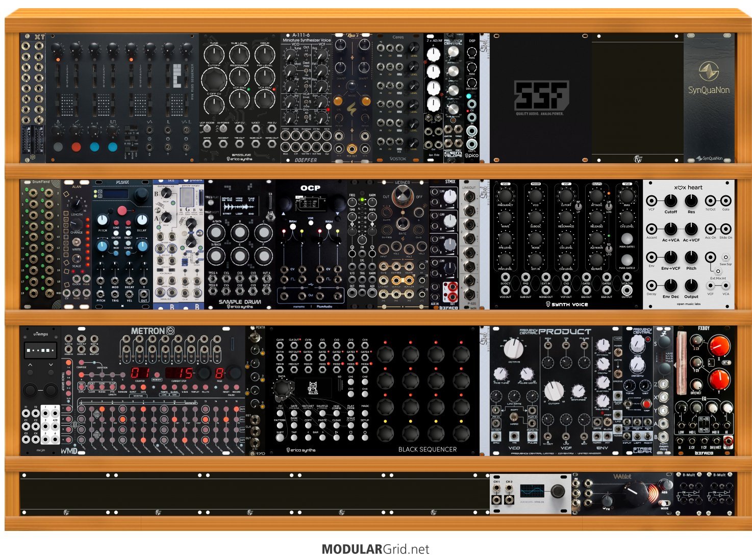Screen dimensions: 752x560
Task: Click the large CUTOFF knob on Product VCF
Action: pyautogui.click(x=554, y=391)
